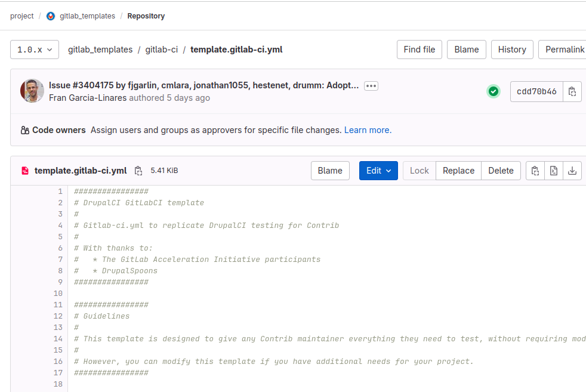Click the copy file contents icon

coord(535,171)
